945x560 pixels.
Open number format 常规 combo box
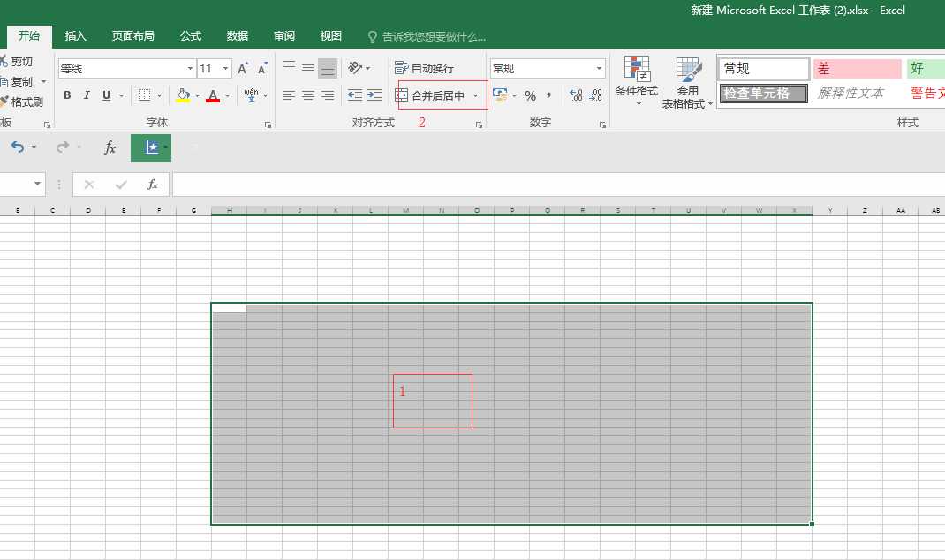pos(548,68)
